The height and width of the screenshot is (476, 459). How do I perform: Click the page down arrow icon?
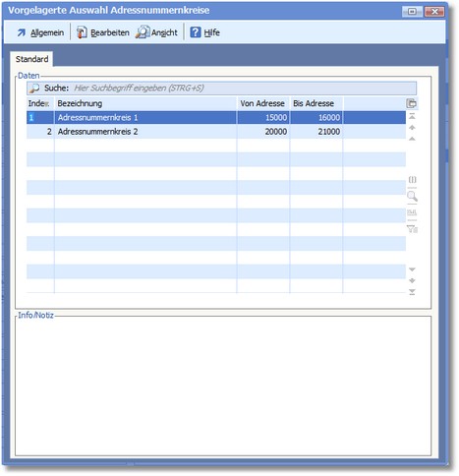pos(412,281)
